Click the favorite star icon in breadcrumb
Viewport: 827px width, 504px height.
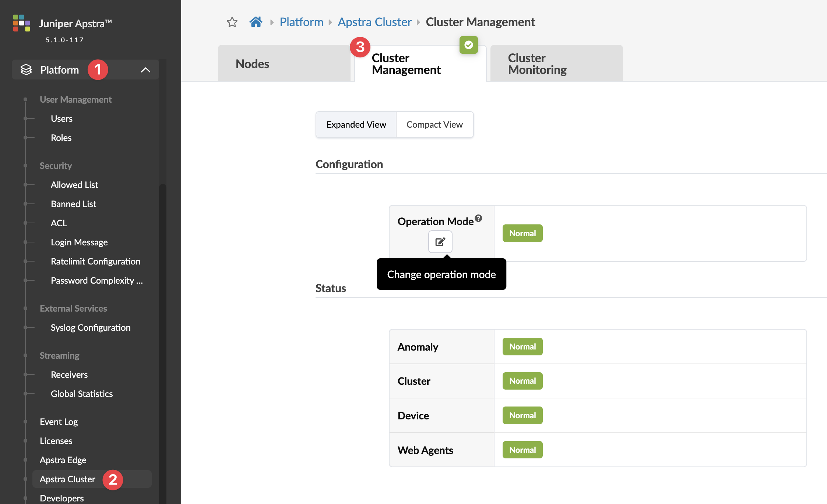tap(232, 22)
